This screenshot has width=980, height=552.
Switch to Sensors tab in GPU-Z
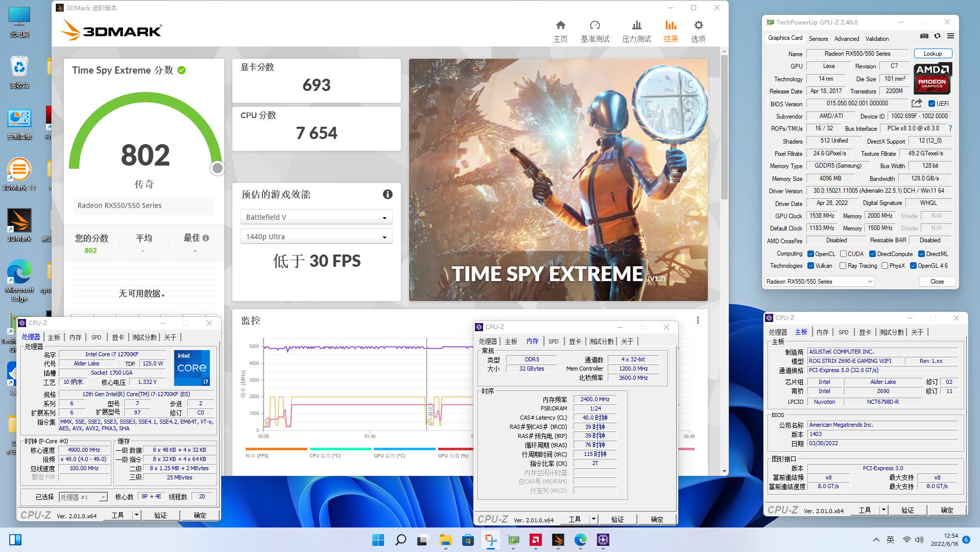point(818,39)
